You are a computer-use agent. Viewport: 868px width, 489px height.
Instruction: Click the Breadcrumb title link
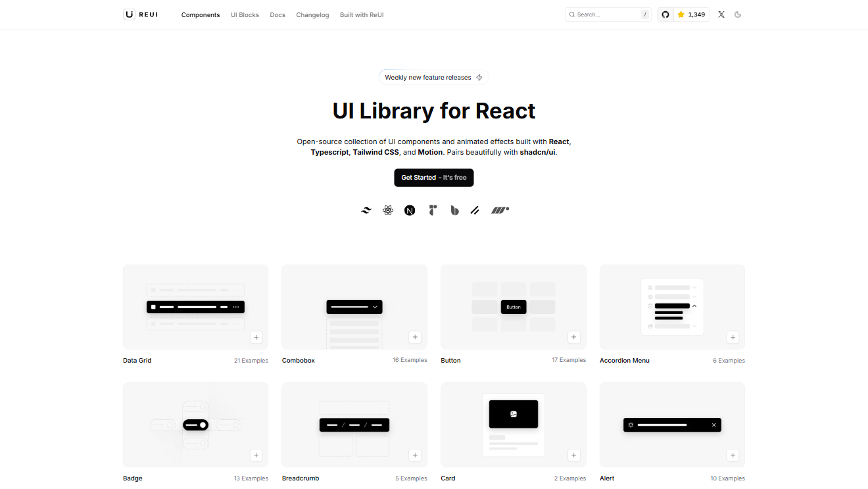click(301, 478)
